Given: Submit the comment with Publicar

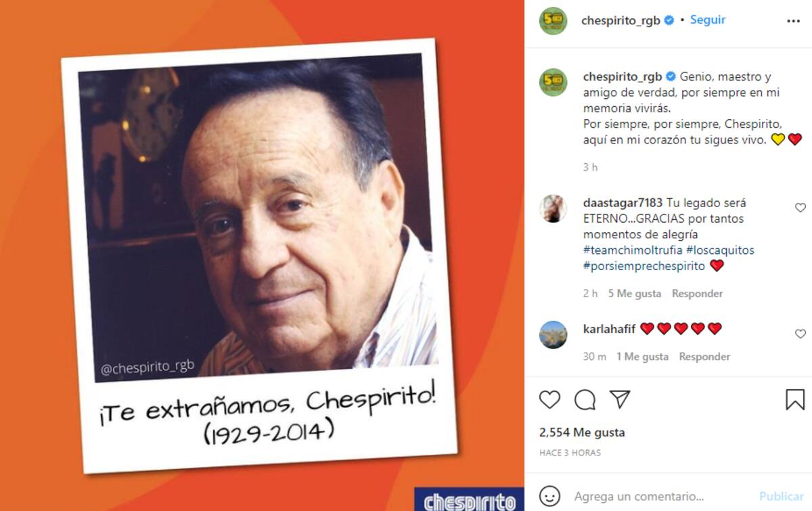Looking at the screenshot, I should (781, 496).
